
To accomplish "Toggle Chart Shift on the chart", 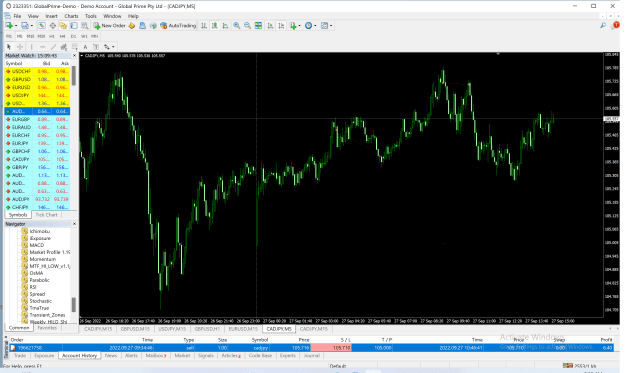I will pyautogui.click(x=281, y=26).
